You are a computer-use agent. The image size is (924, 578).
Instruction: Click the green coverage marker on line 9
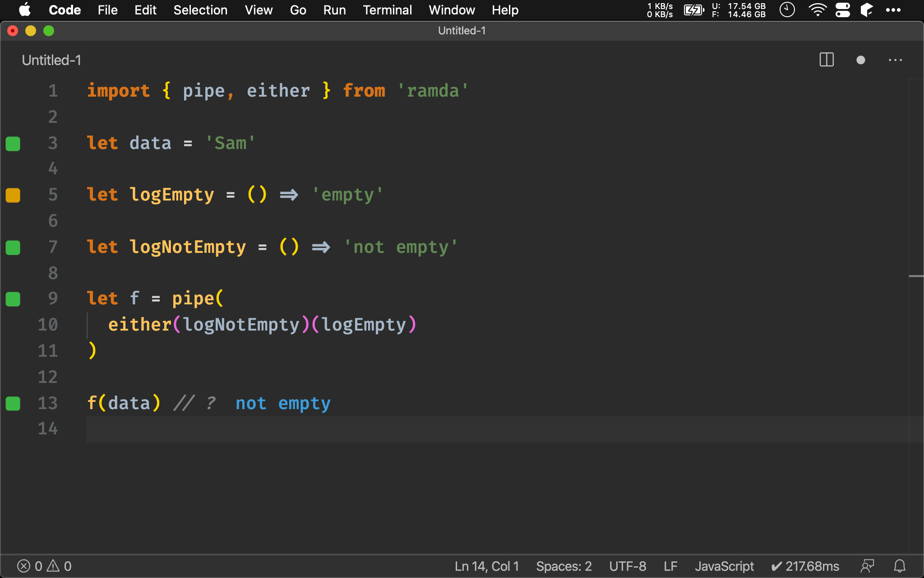coord(13,299)
